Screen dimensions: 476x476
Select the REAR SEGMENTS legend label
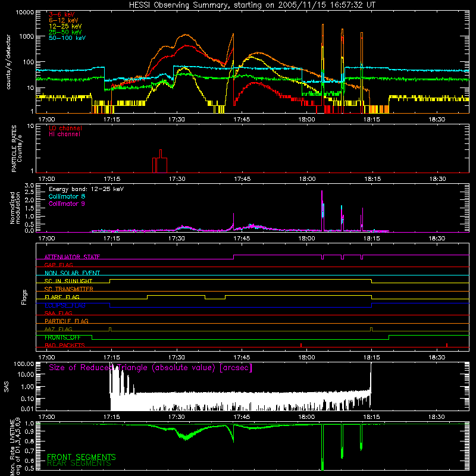click(x=79, y=464)
